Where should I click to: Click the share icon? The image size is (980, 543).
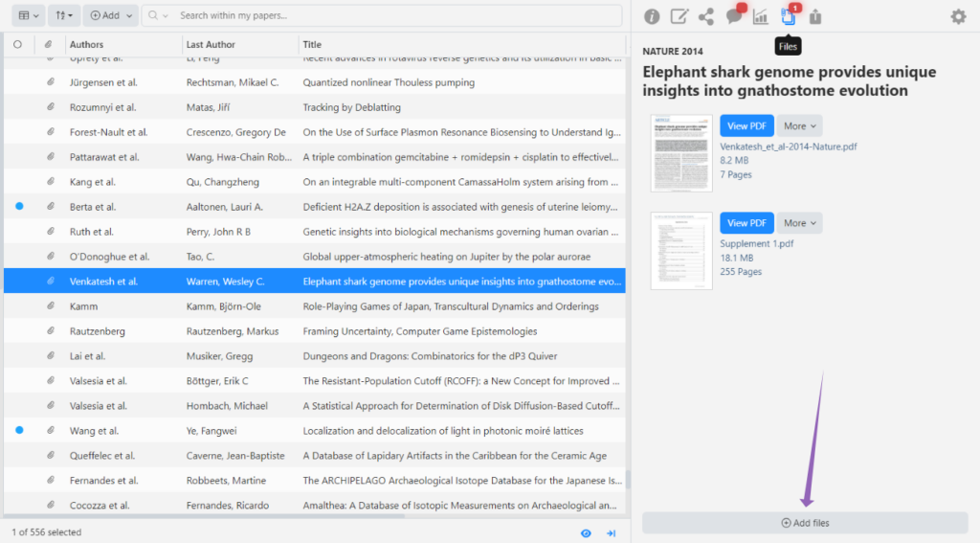tap(706, 16)
